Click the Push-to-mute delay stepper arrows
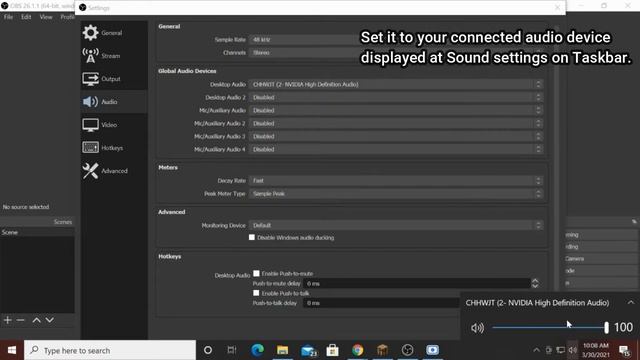 535,283
